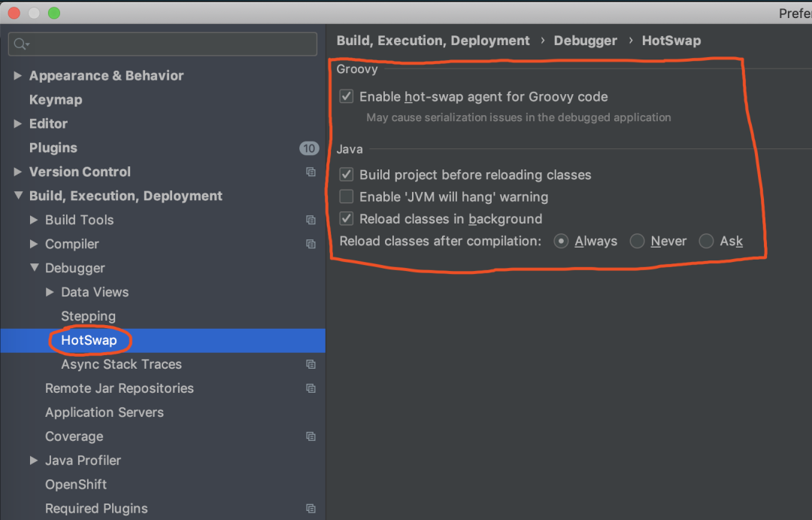This screenshot has width=812, height=520.
Task: Expand the Java Profiler arrow
Action: [x=34, y=461]
